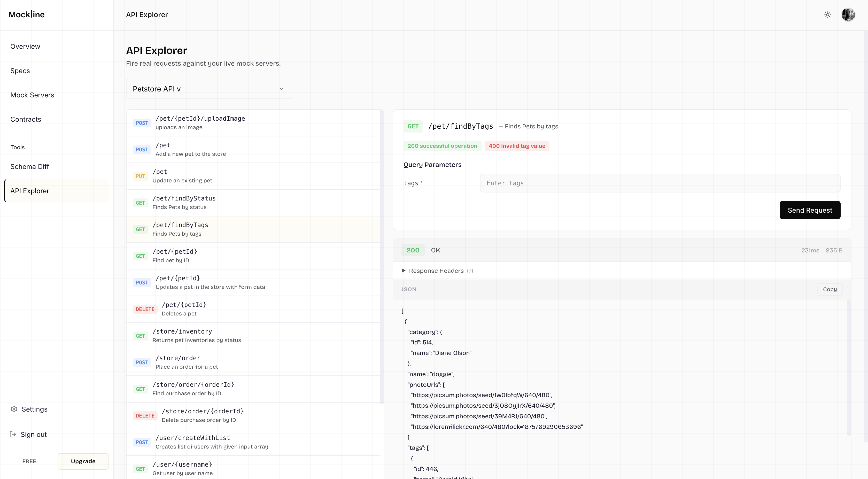Click the Settings gear icon
The image size is (868, 479).
coord(14,409)
